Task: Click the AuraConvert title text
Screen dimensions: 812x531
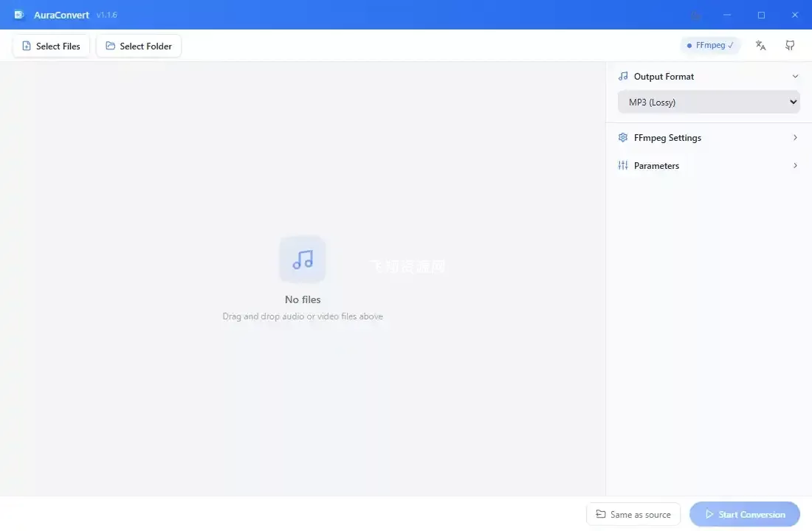Action: (61, 15)
